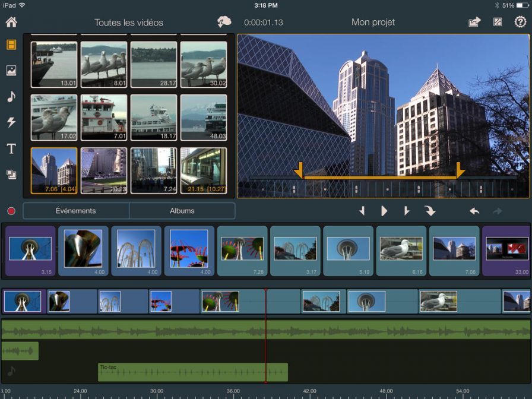Screen dimensions: 532x399
Task: Select the photos media icon in the sidebar
Action: pos(11,71)
